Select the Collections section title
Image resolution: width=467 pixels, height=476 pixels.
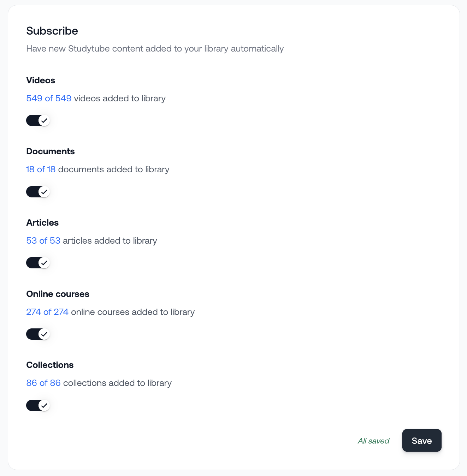click(x=50, y=365)
